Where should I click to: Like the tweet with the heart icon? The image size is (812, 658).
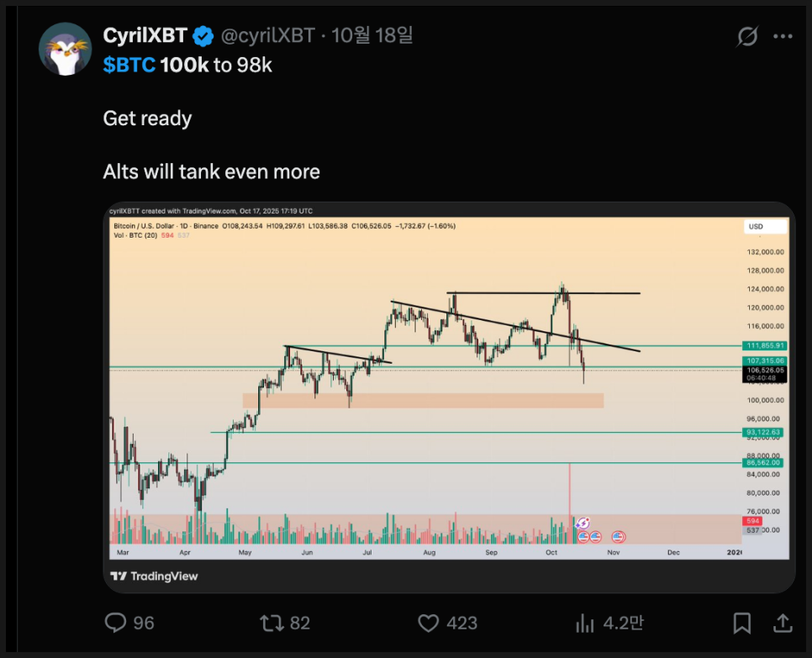coord(429,623)
